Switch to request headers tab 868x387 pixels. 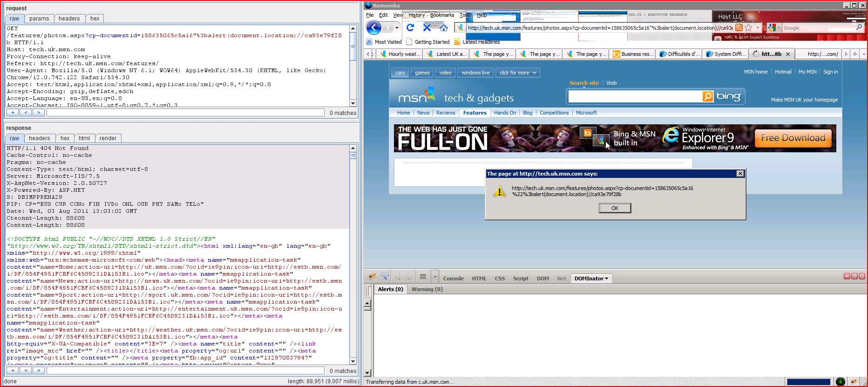point(69,19)
